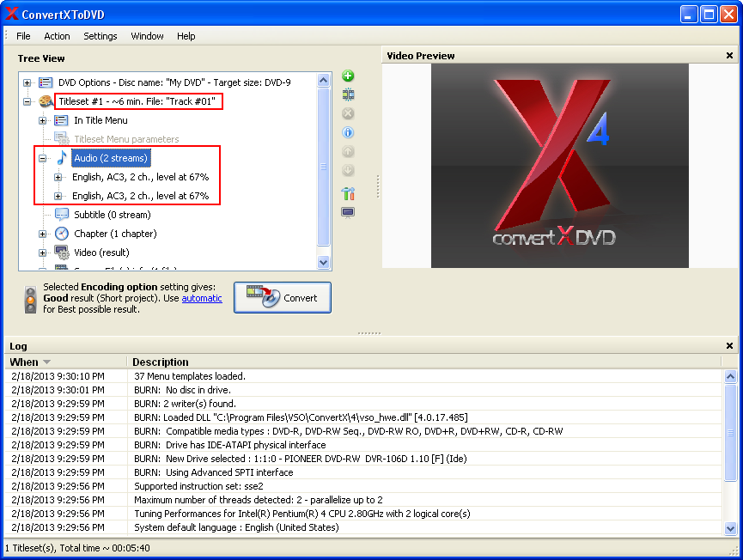The image size is (743, 560).
Task: Select the DVD Options disc name row
Action: pos(174,82)
